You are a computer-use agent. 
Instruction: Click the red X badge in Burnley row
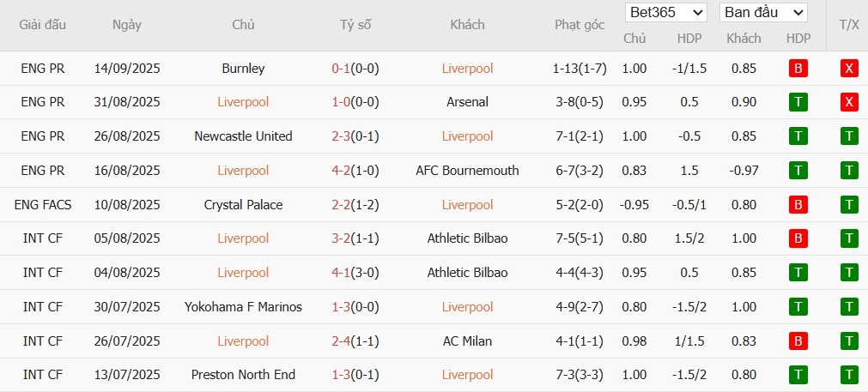pyautogui.click(x=849, y=69)
